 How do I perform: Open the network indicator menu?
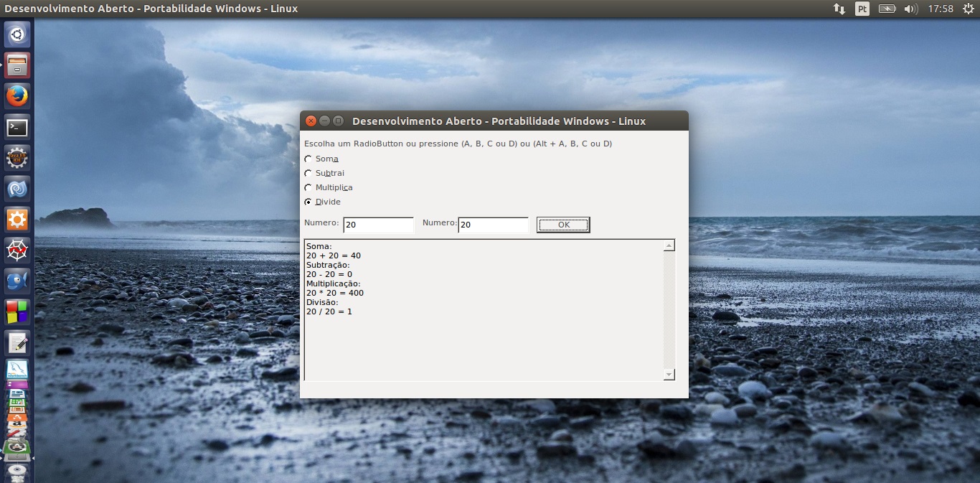839,9
